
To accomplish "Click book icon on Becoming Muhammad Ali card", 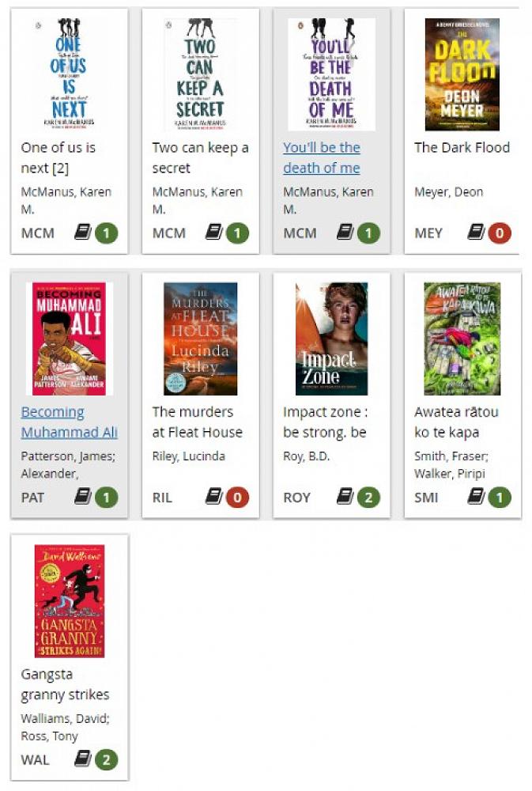I will click(x=83, y=497).
